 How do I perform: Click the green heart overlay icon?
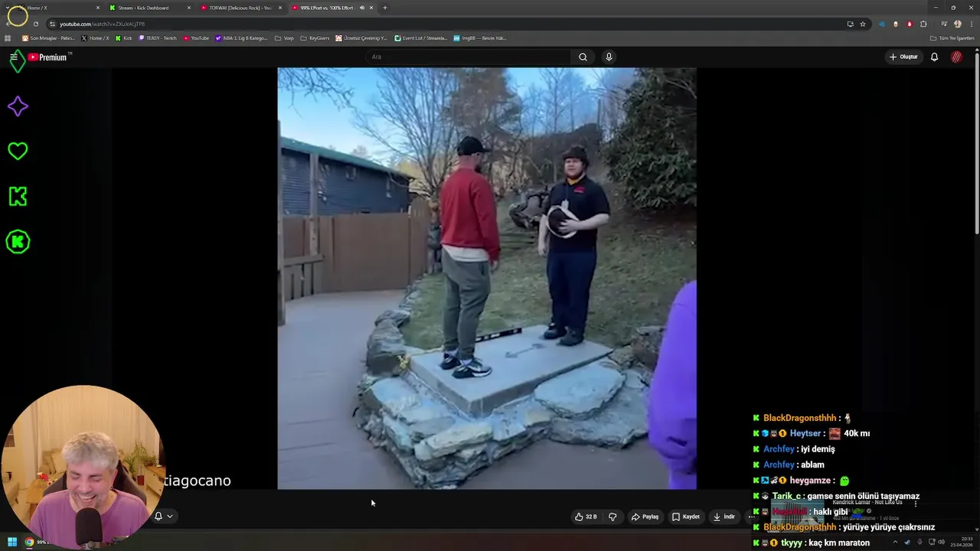click(18, 151)
